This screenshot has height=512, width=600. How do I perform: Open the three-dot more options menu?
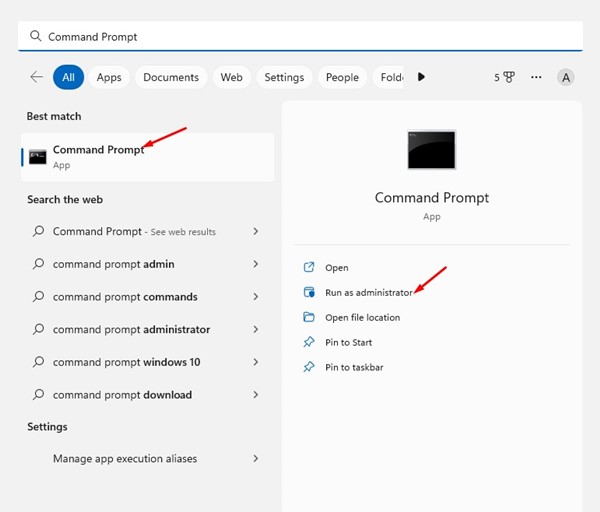coord(537,77)
